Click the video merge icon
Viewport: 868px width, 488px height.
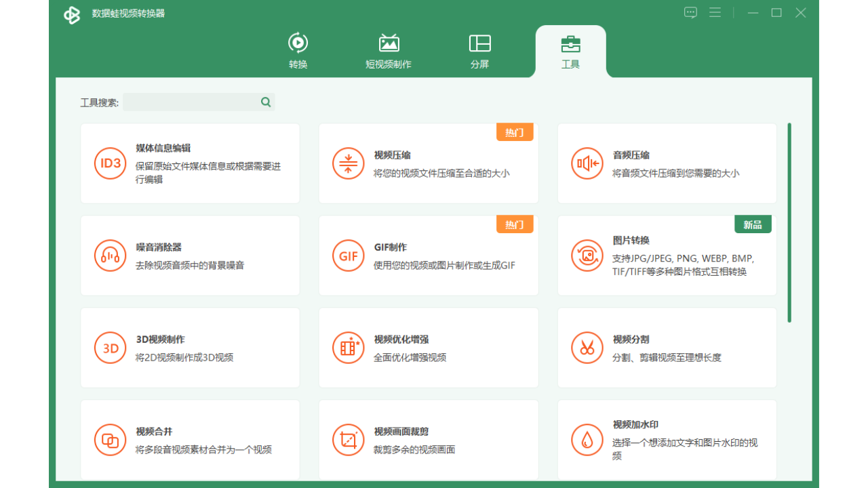click(x=111, y=440)
